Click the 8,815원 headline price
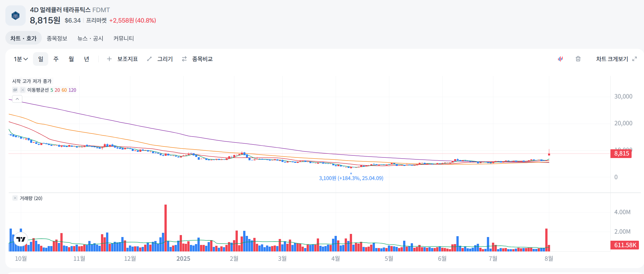This screenshot has width=644, height=274. click(x=45, y=20)
